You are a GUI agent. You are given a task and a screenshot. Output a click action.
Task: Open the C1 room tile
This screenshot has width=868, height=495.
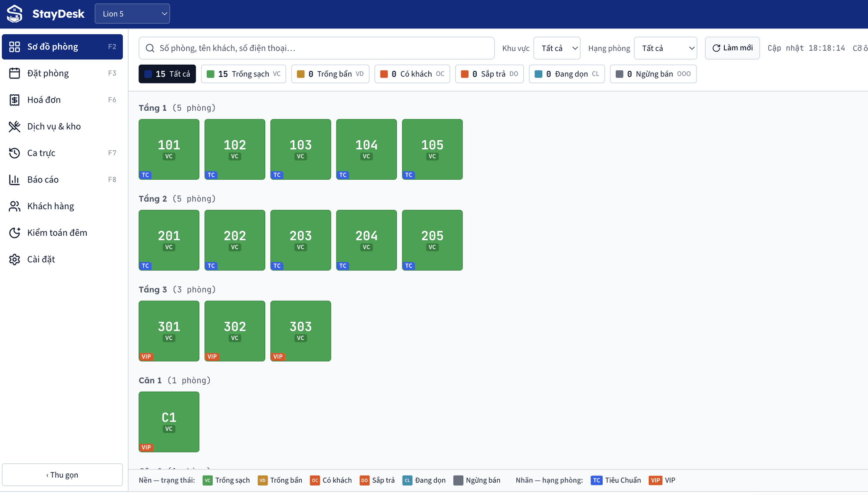click(x=169, y=422)
